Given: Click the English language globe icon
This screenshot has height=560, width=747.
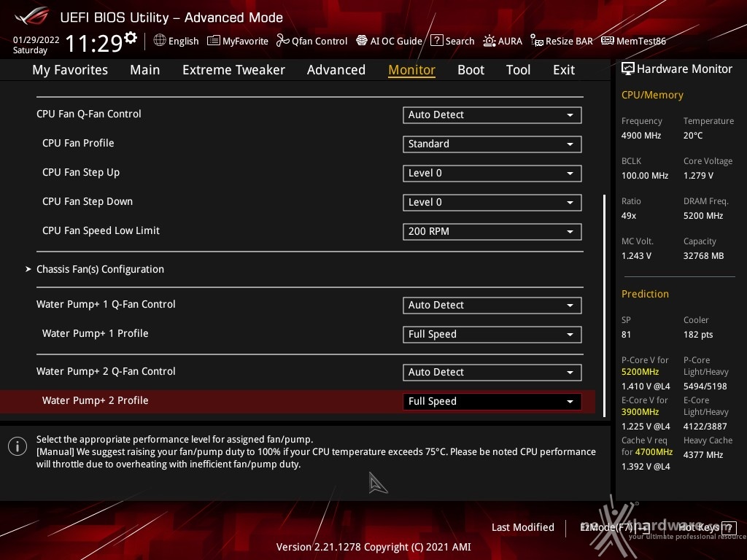Looking at the screenshot, I should click(x=160, y=41).
